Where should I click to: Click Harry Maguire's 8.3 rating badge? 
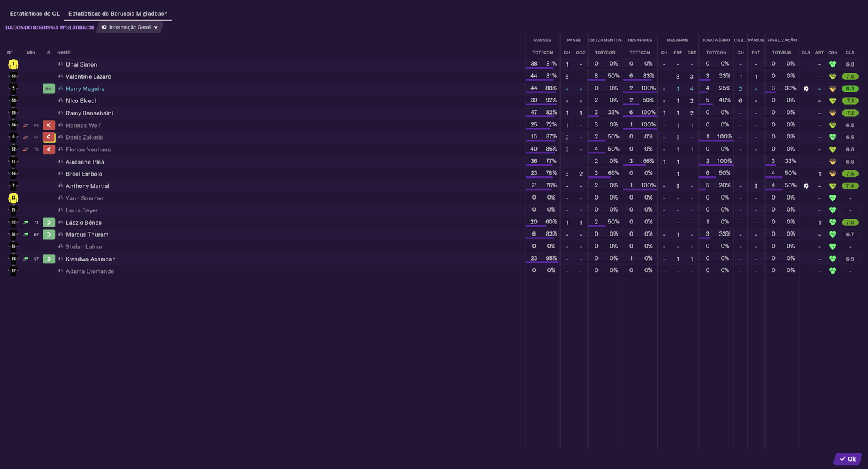point(850,89)
